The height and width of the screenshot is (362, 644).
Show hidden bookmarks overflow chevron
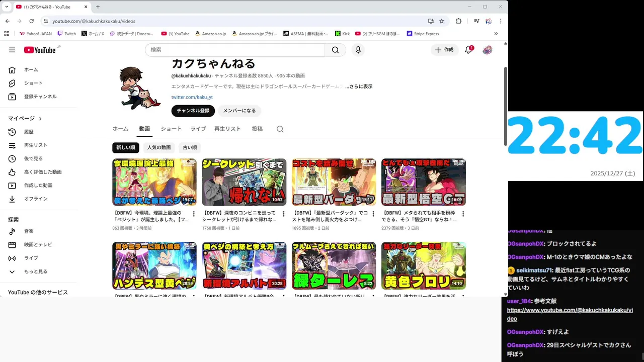[x=496, y=34]
